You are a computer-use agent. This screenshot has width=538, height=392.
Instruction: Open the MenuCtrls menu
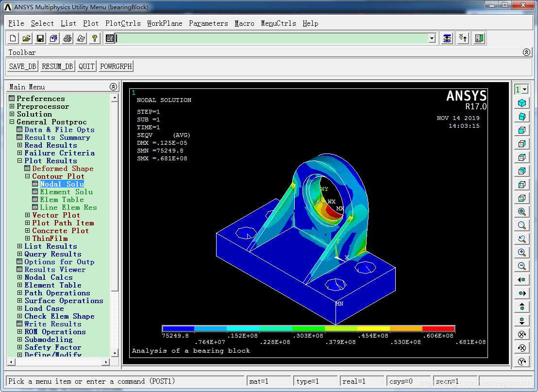click(x=278, y=23)
